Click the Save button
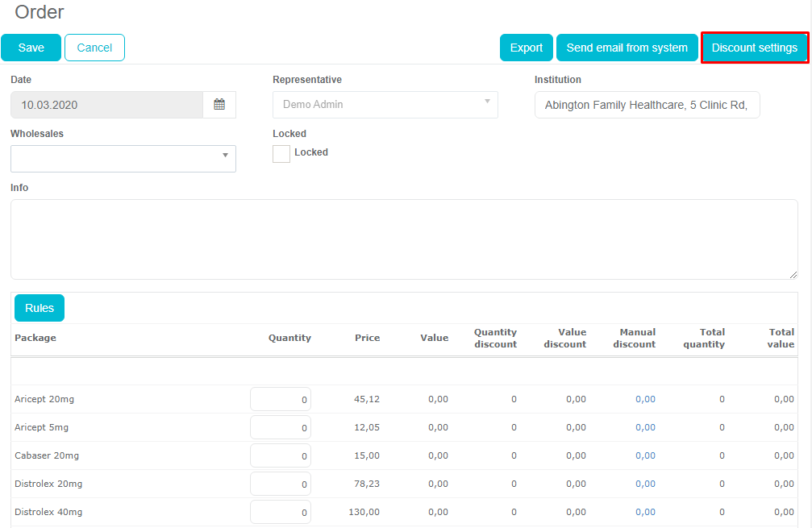 point(31,48)
